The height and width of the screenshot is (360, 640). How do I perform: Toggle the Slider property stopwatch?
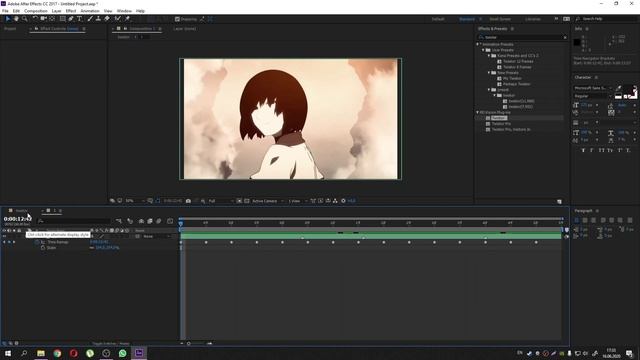point(43,248)
